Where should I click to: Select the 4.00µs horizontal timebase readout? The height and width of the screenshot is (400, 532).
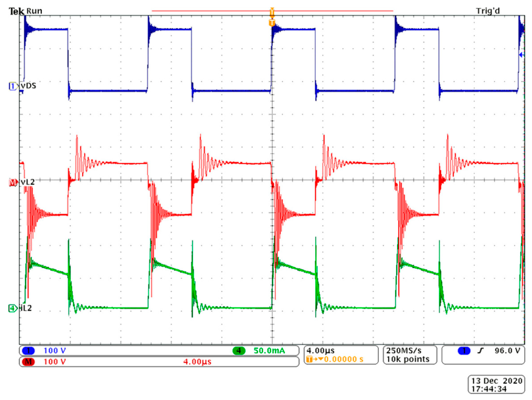(x=320, y=351)
